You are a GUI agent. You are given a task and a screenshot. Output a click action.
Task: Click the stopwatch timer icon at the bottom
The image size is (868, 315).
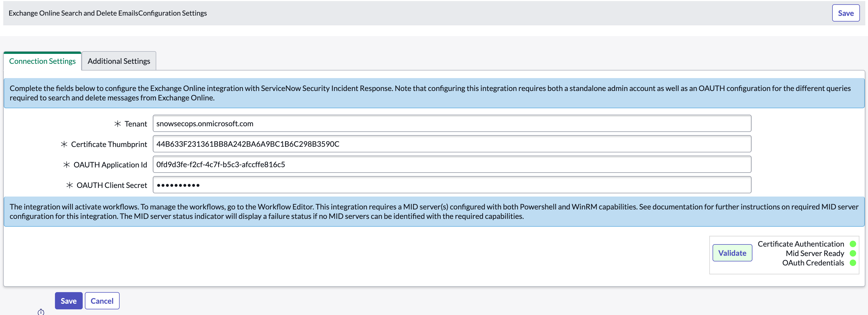[41, 312]
